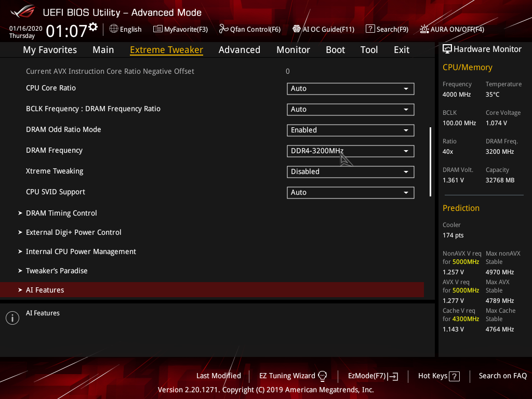This screenshot has width=532, height=399.
Task: Click the 4789 MHz Max AVX value
Action: [499, 301]
